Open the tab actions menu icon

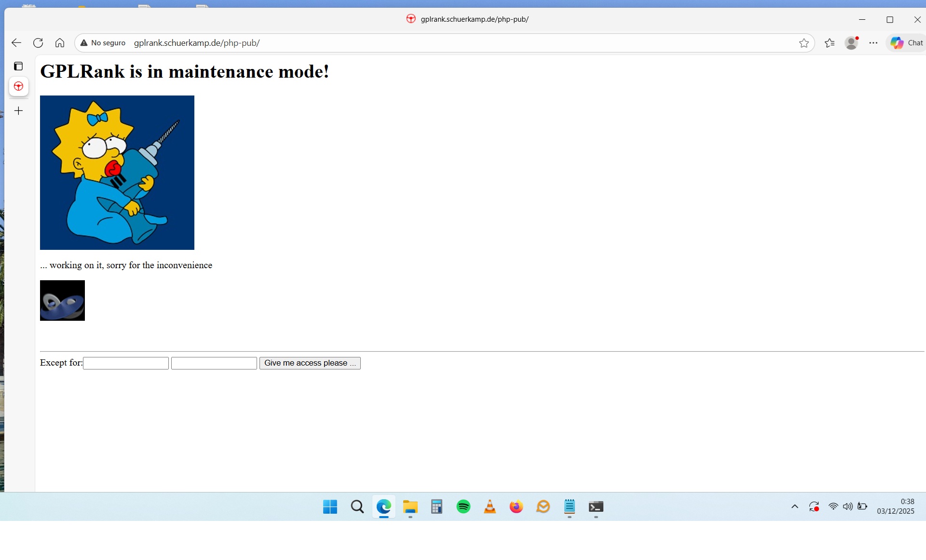18,66
